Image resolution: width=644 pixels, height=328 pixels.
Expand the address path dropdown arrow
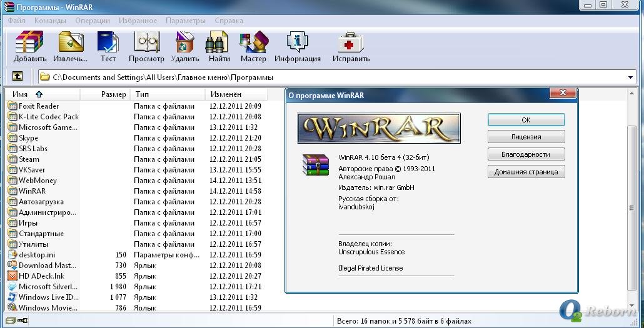click(x=630, y=77)
